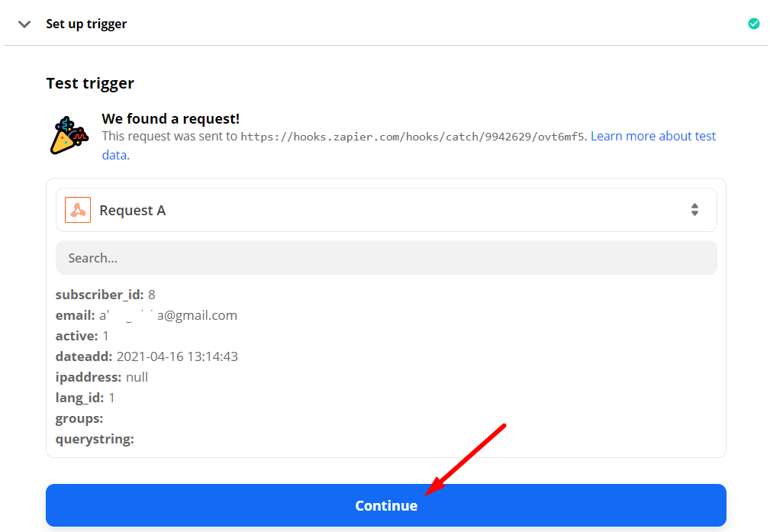Choose the ipaddress null row
This screenshot has height=532, width=770.
click(x=101, y=377)
